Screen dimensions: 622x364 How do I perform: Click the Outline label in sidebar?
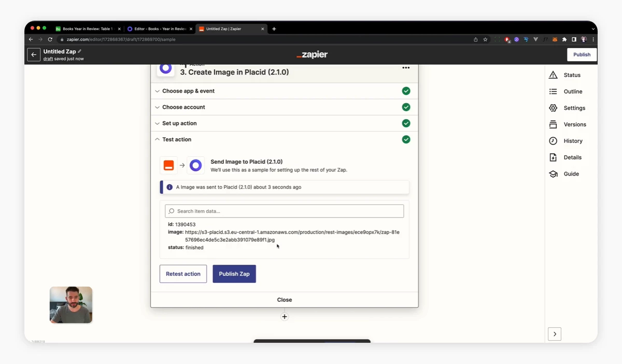pyautogui.click(x=573, y=92)
